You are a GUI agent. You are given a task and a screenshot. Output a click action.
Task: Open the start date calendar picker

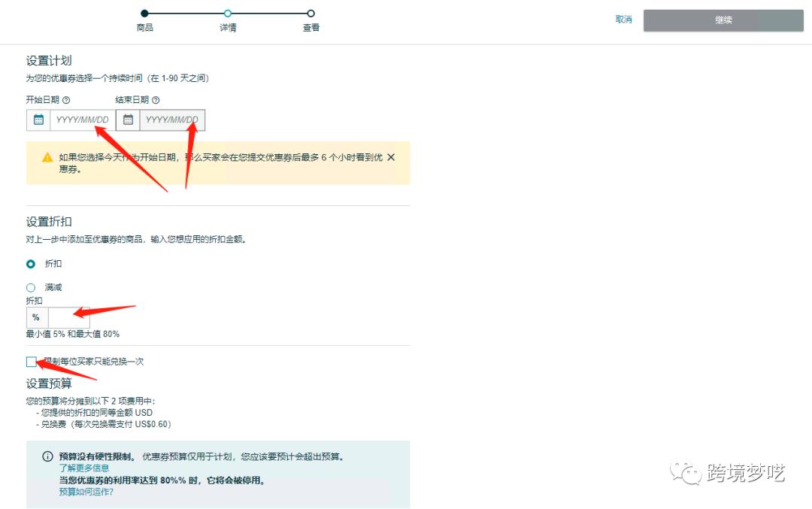(38, 119)
